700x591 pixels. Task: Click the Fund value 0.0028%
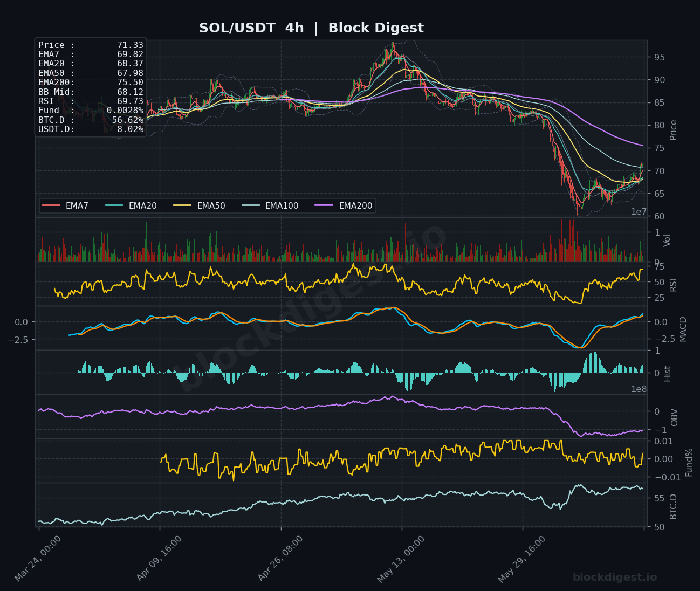click(x=125, y=111)
